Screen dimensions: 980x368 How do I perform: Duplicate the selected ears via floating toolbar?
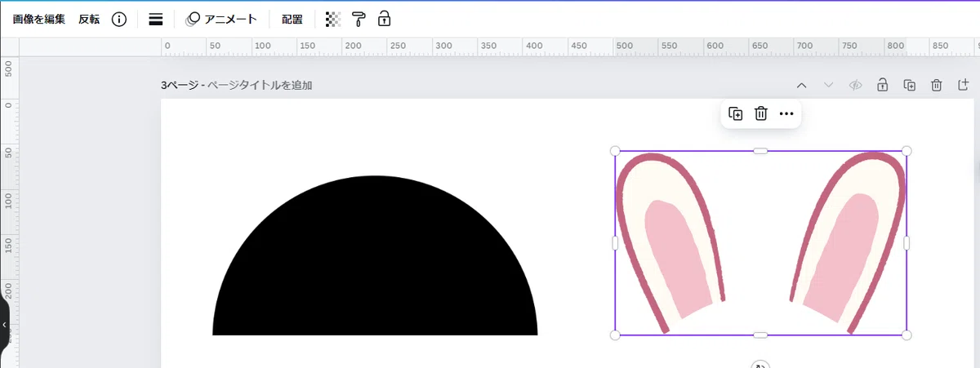735,114
